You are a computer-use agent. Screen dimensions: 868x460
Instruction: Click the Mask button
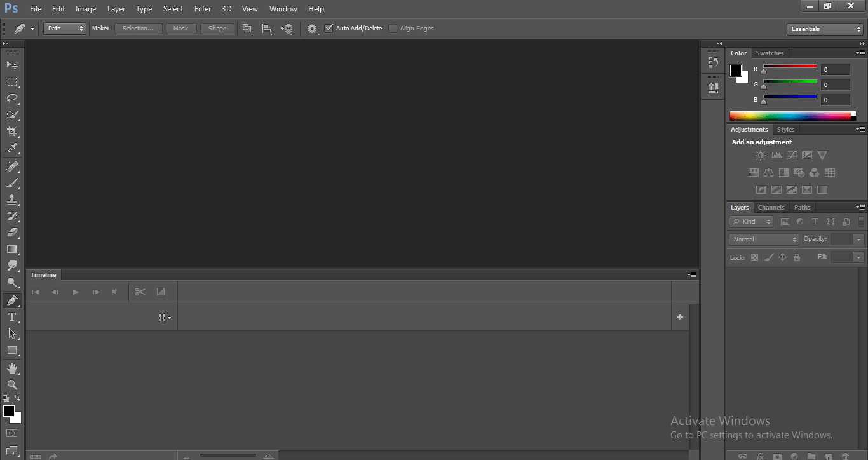click(x=181, y=29)
